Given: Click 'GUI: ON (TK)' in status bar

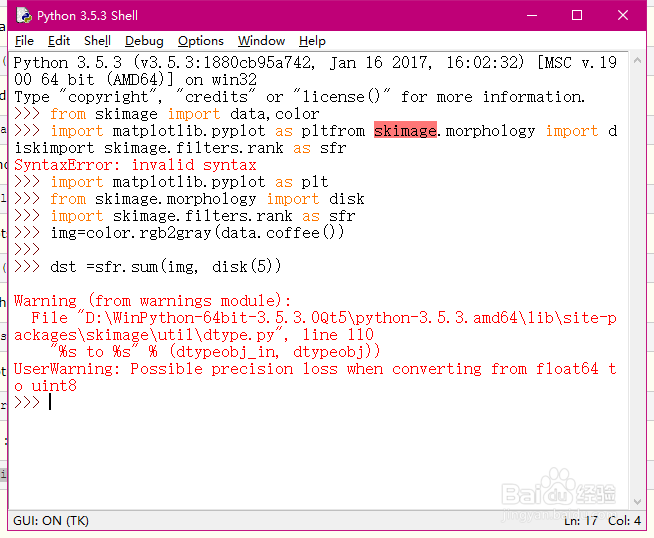Looking at the screenshot, I should coord(51,520).
